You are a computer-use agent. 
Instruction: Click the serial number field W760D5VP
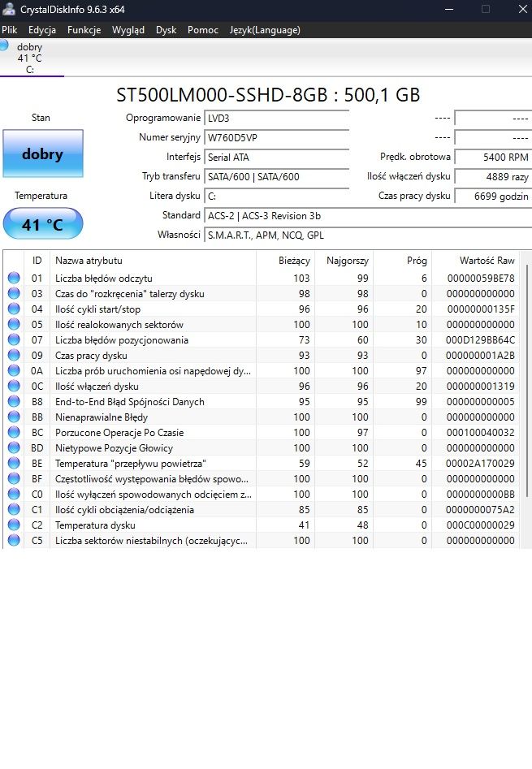(276, 137)
